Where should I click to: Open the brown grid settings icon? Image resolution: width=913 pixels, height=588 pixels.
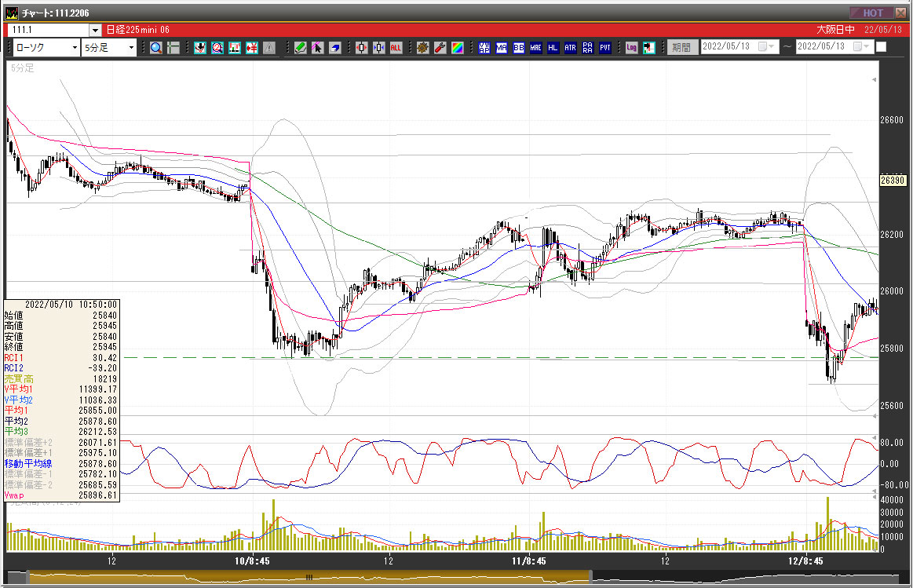tap(422, 48)
